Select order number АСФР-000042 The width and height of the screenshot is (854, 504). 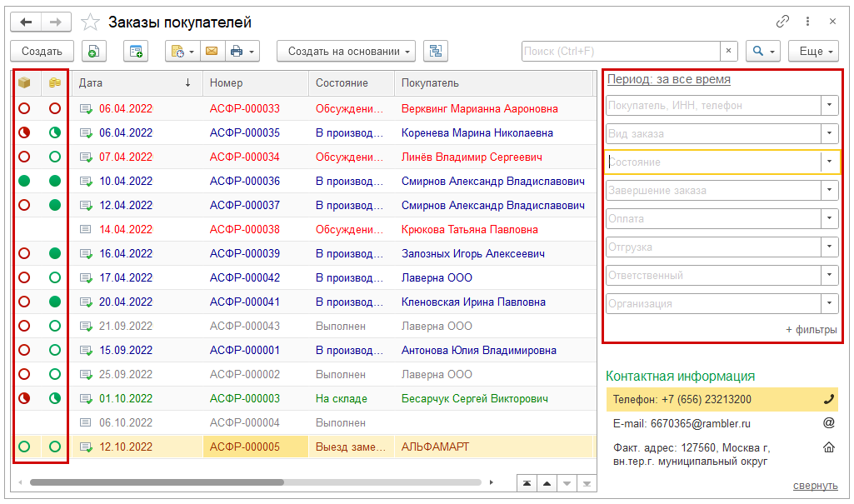point(245,277)
